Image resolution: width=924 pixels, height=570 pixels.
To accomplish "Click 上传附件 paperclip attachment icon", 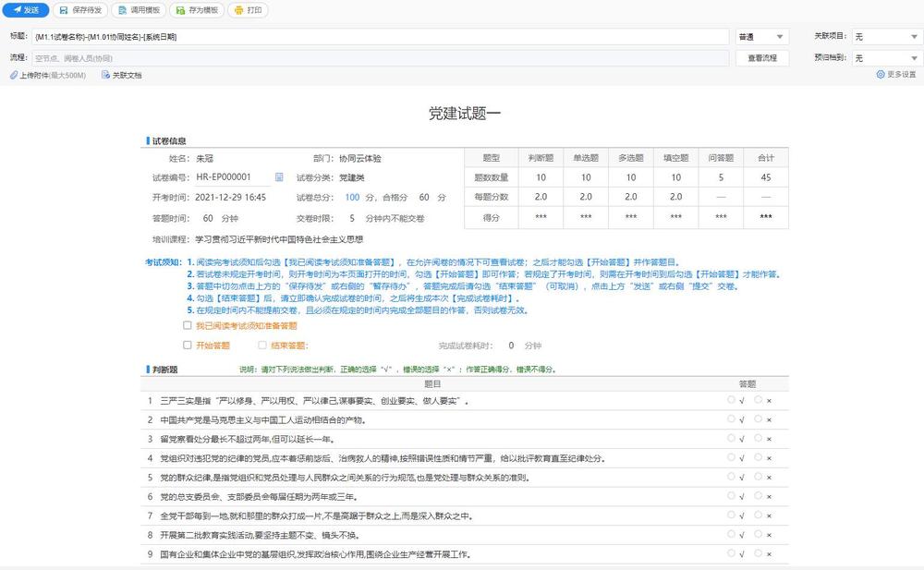I will click(x=13, y=75).
